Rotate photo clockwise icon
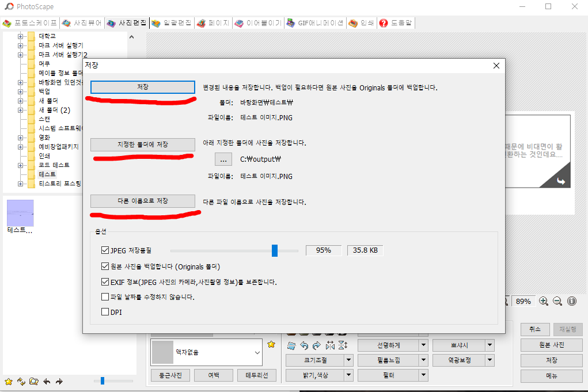 pyautogui.click(x=317, y=345)
